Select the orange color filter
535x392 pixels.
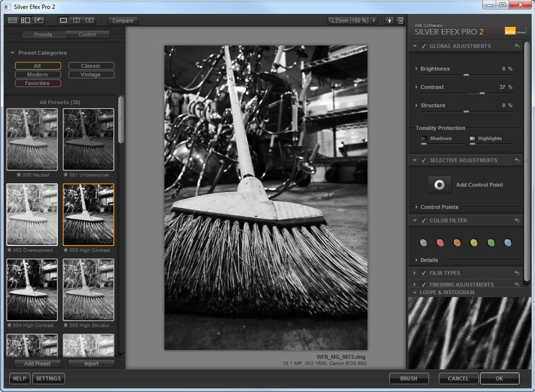(x=457, y=243)
